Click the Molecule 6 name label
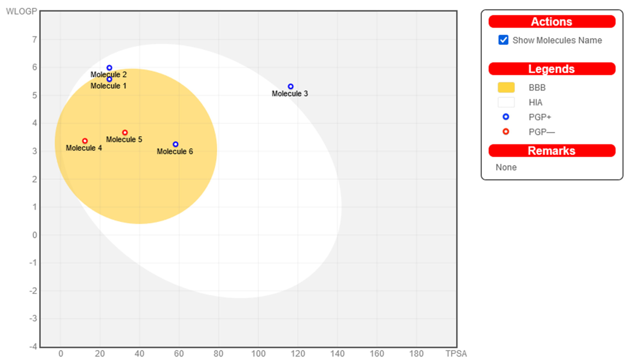Image resolution: width=631 pixels, height=364 pixels. click(175, 152)
